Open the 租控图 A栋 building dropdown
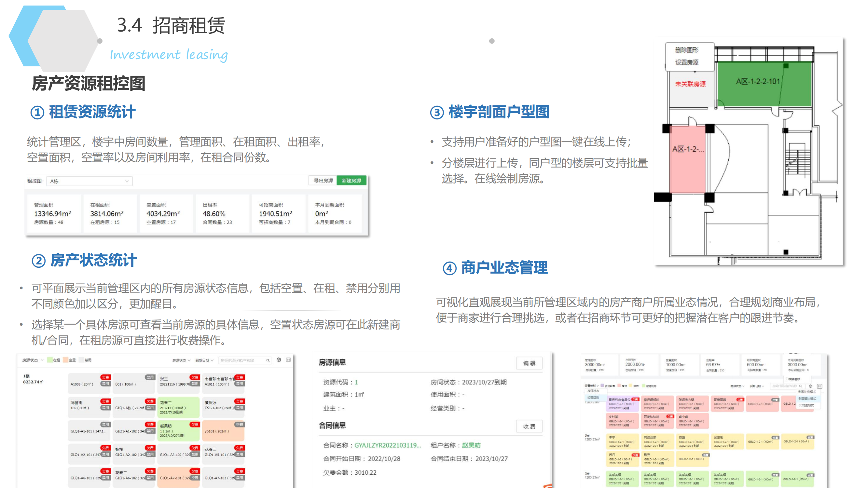Image resolution: width=868 pixels, height=488 pixels. point(89,181)
